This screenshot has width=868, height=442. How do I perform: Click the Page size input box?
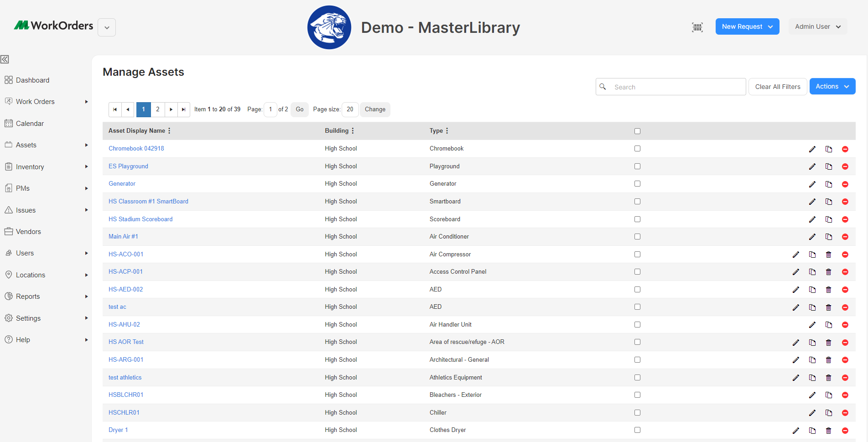[x=350, y=109]
